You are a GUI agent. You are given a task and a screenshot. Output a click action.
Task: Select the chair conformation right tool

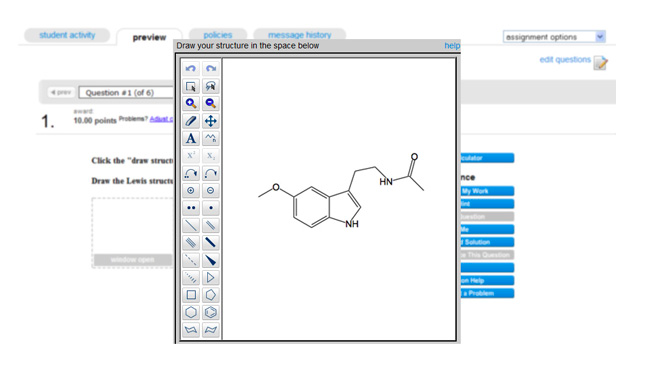tap(210, 330)
